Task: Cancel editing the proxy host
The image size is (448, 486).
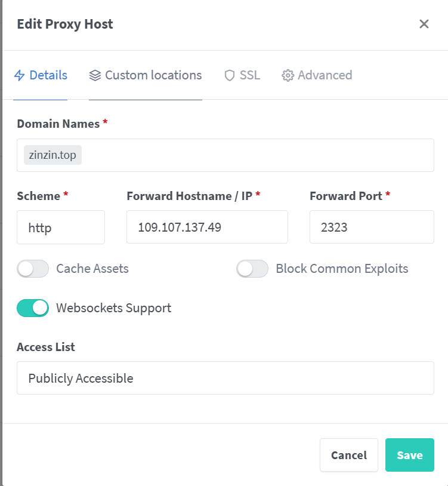Action: [349, 455]
